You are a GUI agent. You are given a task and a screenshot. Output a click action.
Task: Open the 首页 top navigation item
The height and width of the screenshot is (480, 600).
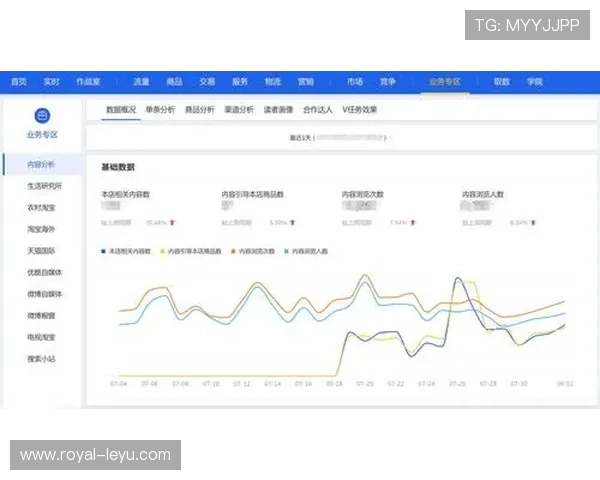(19, 82)
